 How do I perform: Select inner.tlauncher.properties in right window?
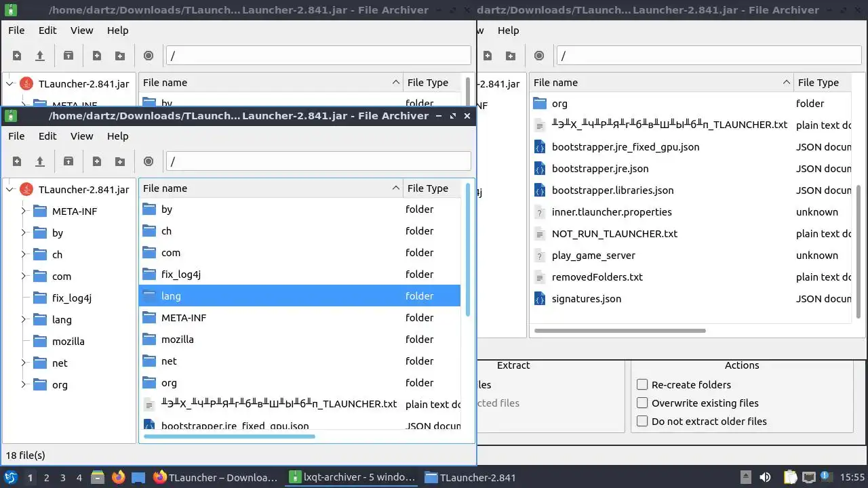tap(612, 212)
